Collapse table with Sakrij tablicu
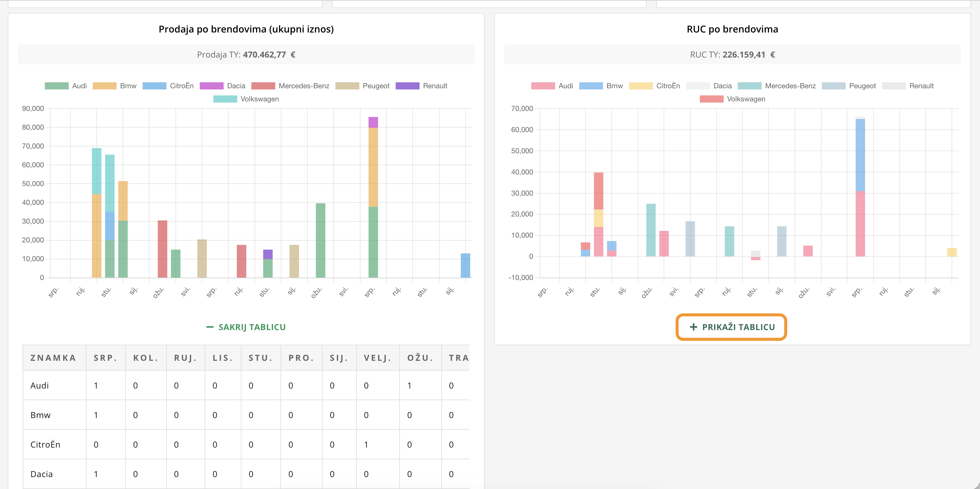980x489 pixels. 252,327
